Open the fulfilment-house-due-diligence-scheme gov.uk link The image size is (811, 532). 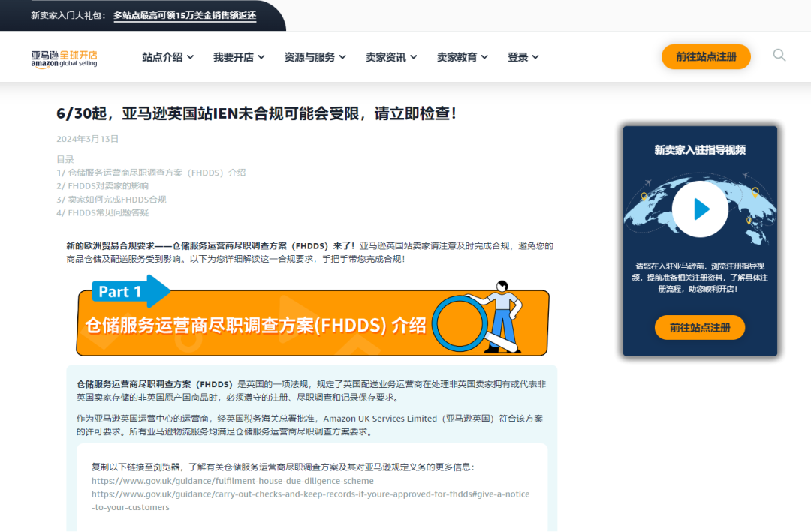(231, 481)
